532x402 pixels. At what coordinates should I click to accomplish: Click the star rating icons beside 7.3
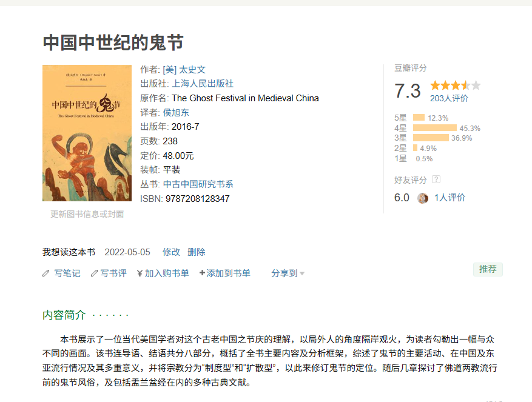click(x=456, y=85)
